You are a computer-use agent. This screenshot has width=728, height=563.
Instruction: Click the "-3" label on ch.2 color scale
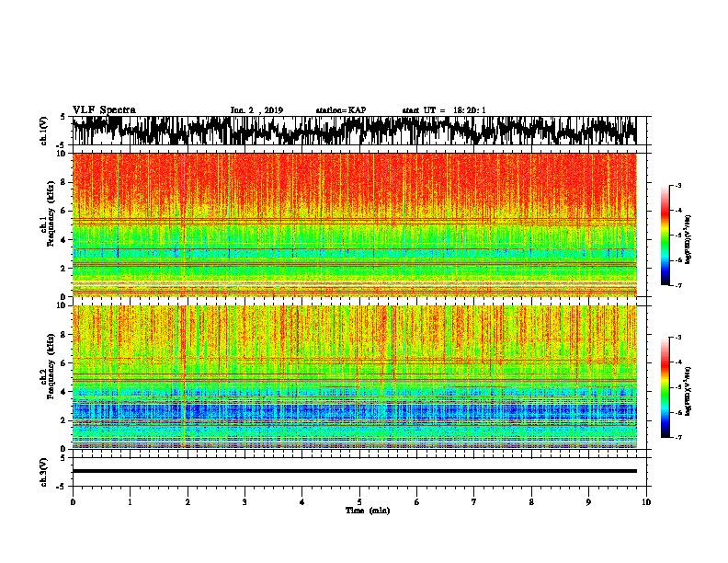tap(677, 338)
